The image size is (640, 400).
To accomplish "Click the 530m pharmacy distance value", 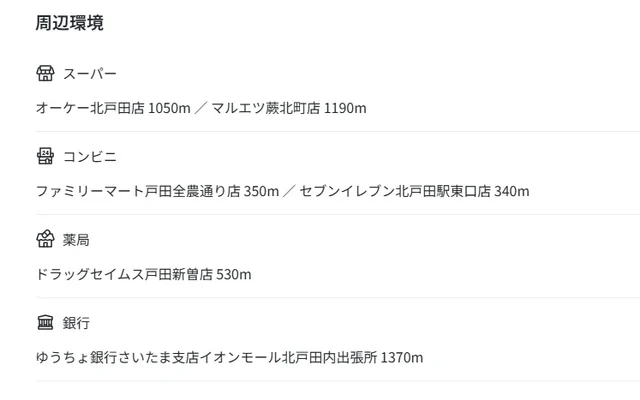I will (234, 274).
